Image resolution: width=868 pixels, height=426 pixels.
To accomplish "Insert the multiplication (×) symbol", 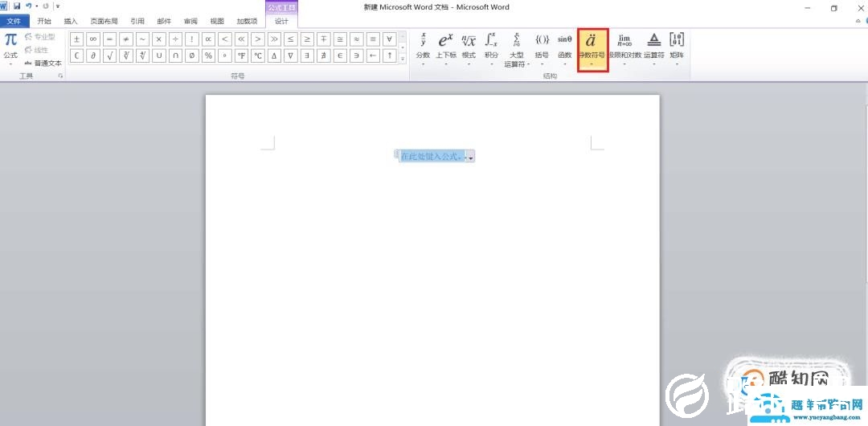I will [x=159, y=39].
